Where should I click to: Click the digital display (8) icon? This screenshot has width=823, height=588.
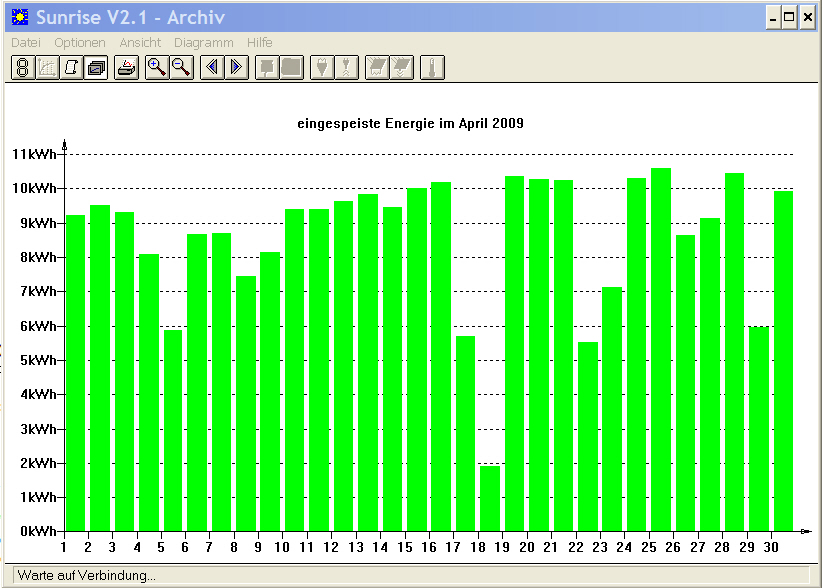tap(23, 68)
